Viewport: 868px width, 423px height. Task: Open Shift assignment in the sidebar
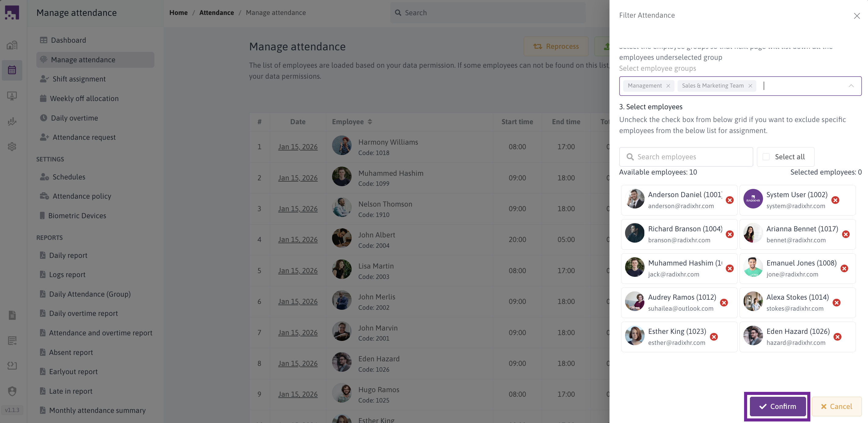[79, 79]
